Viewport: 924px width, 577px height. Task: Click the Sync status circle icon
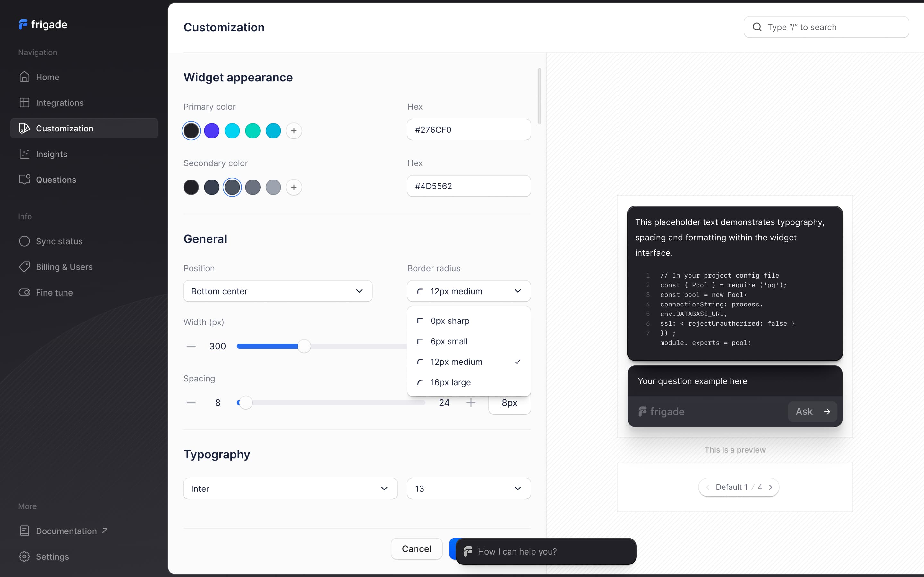[24, 241]
